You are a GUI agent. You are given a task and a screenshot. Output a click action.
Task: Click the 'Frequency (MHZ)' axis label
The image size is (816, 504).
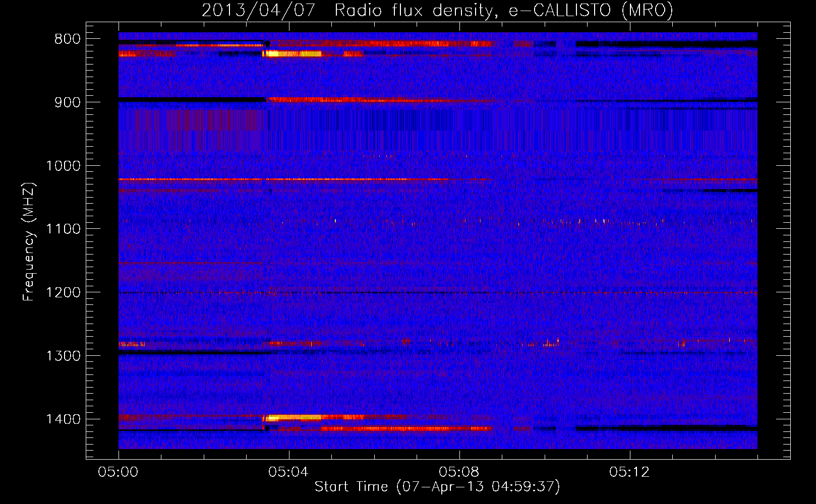click(x=29, y=242)
